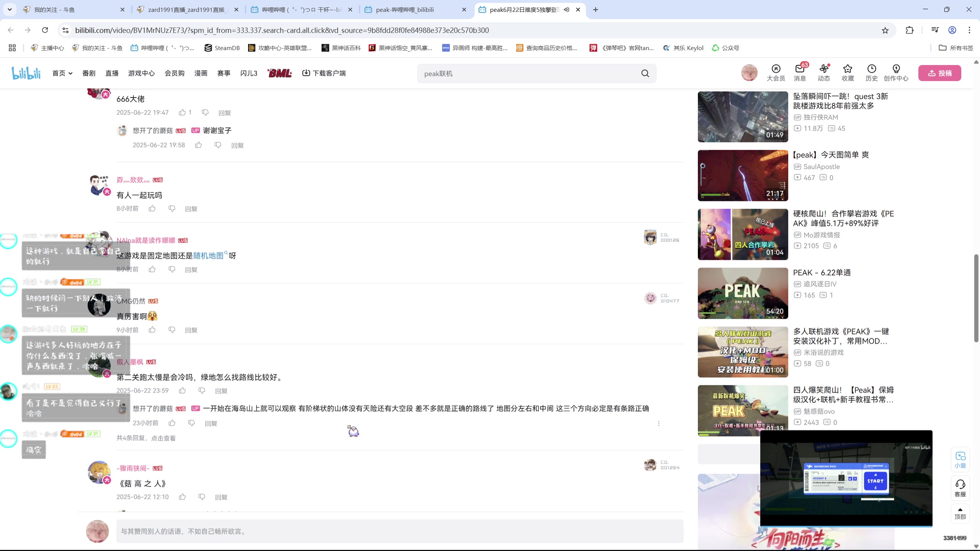Switch to the zard1991直播 browser tab
980x551 pixels.
[x=188, y=10]
